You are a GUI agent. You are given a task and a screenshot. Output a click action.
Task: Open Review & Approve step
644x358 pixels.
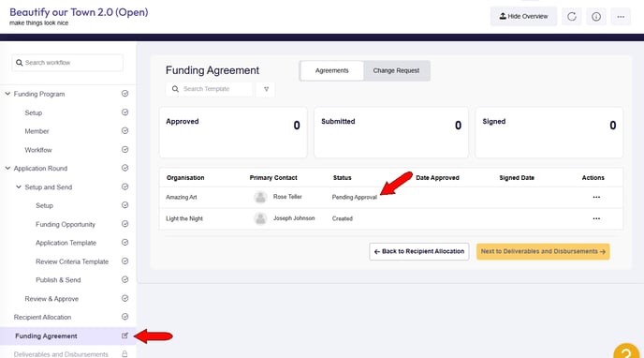point(51,299)
